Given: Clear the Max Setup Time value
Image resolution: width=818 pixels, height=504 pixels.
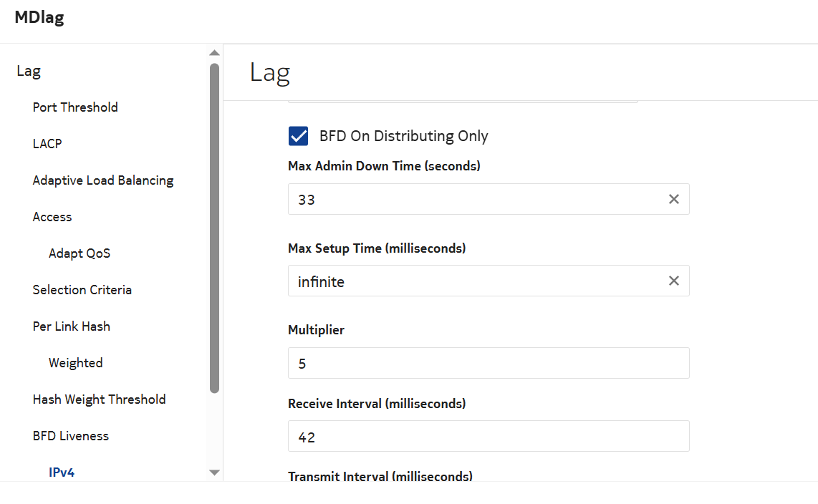Looking at the screenshot, I should tap(673, 281).
